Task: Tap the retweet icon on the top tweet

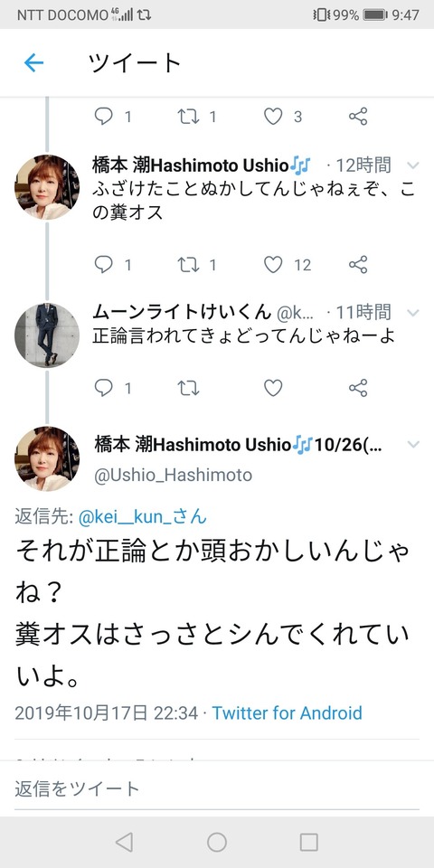Action: click(188, 117)
